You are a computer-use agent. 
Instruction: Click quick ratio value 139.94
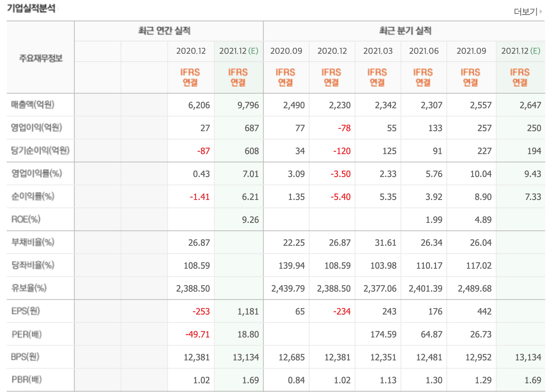291,266
